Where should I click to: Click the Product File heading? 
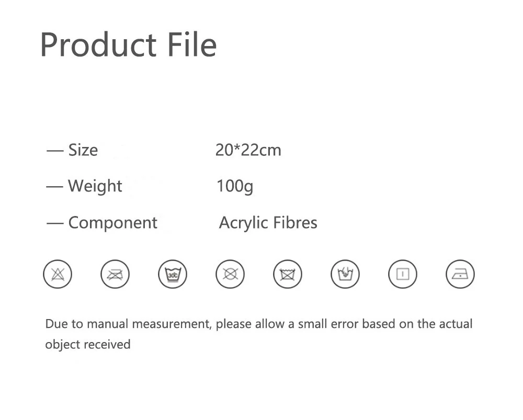129,44
